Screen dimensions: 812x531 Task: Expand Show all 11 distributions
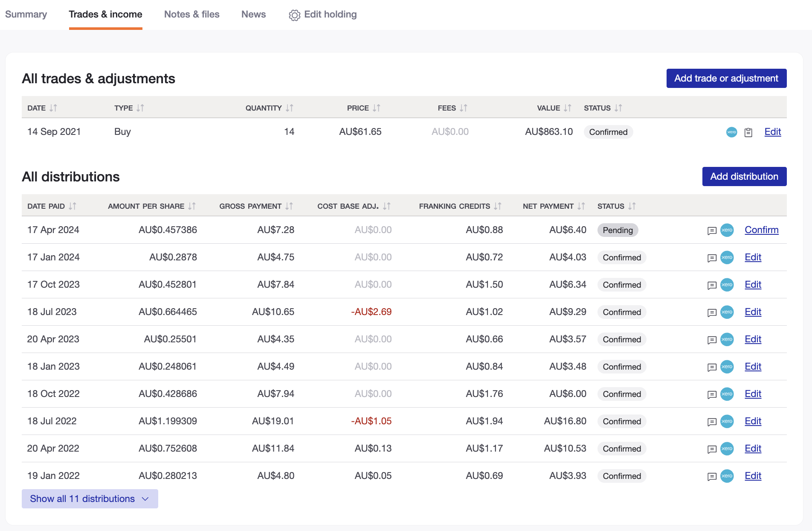click(90, 499)
